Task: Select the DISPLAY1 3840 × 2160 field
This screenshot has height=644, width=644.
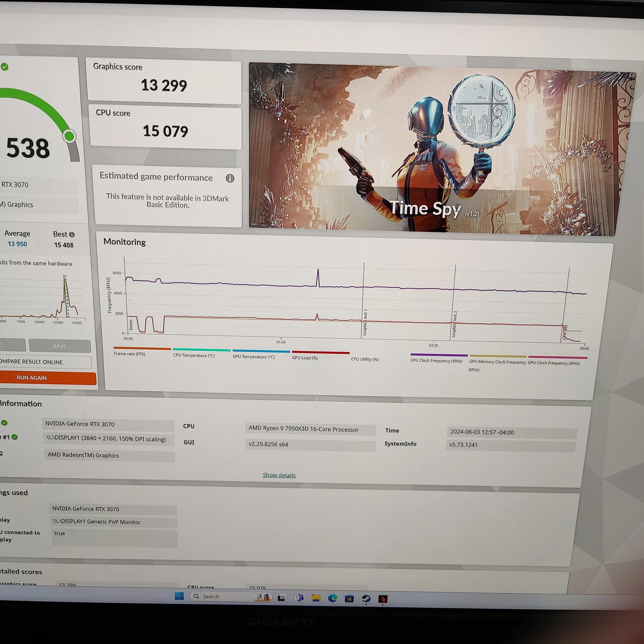Action: [109, 439]
